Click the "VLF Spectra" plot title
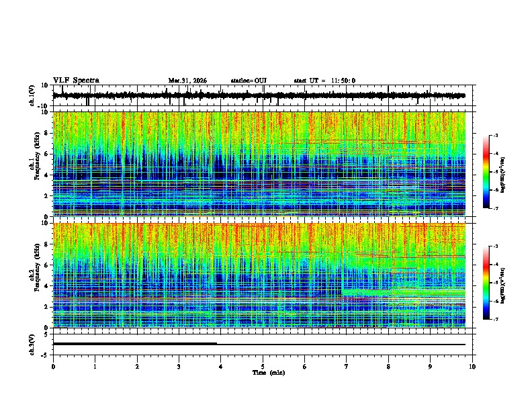Screen dimensions: 532x411 pos(76,81)
